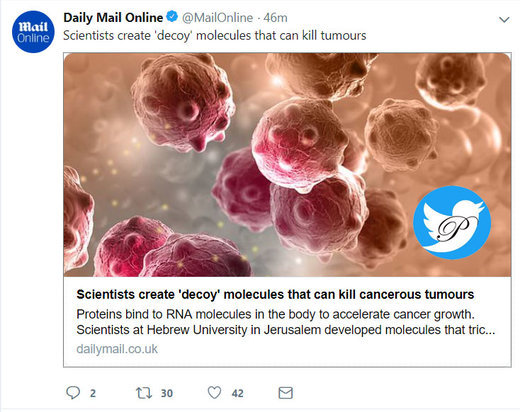Retweet this Daily Mail Online tweet
This screenshot has height=412, width=520.
(x=144, y=393)
